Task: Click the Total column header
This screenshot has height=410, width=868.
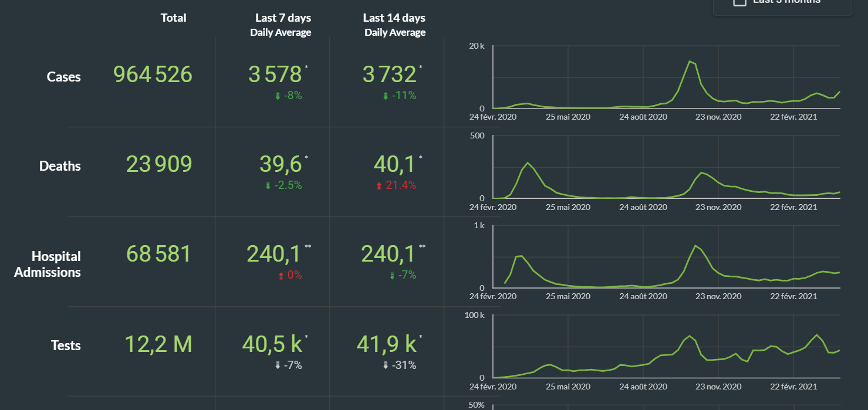Action: point(173,18)
